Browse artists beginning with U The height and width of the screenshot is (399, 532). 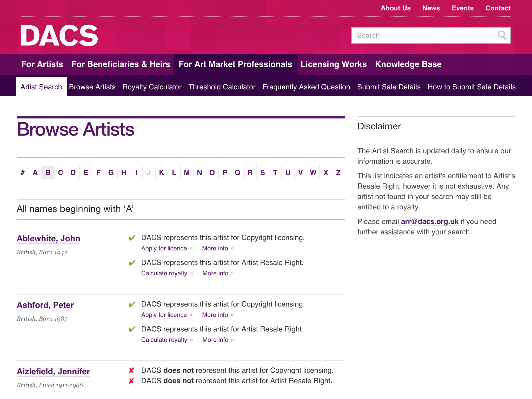(288, 172)
